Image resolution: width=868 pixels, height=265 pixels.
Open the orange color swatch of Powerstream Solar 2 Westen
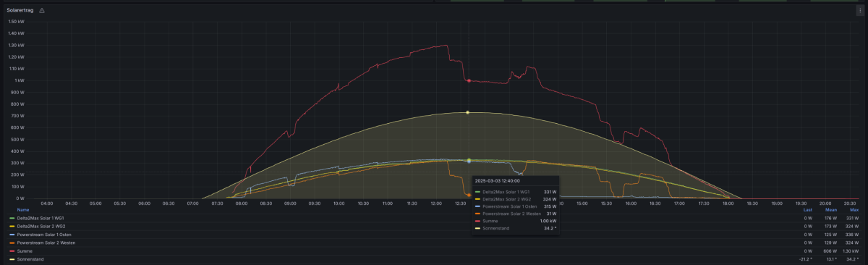pyautogui.click(x=12, y=243)
